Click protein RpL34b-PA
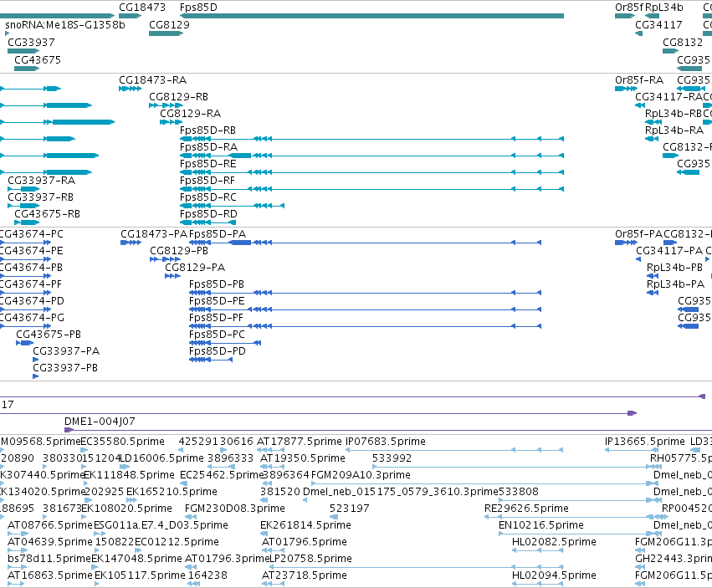This screenshot has height=588, width=712. (x=676, y=284)
